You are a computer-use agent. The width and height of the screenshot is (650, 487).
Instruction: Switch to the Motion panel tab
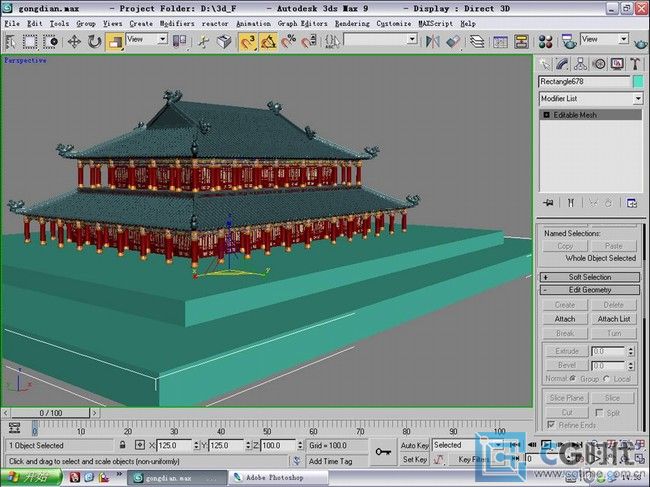(x=599, y=64)
